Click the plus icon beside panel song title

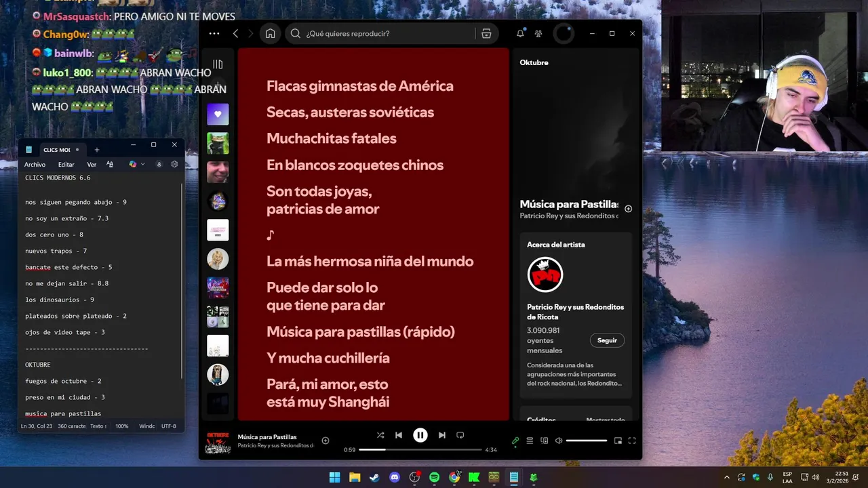click(628, 209)
